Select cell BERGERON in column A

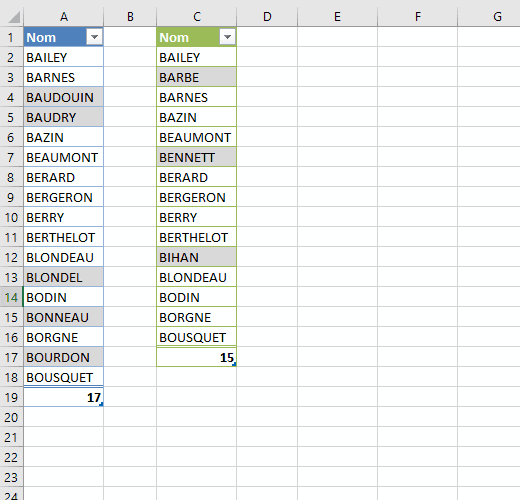click(x=64, y=197)
